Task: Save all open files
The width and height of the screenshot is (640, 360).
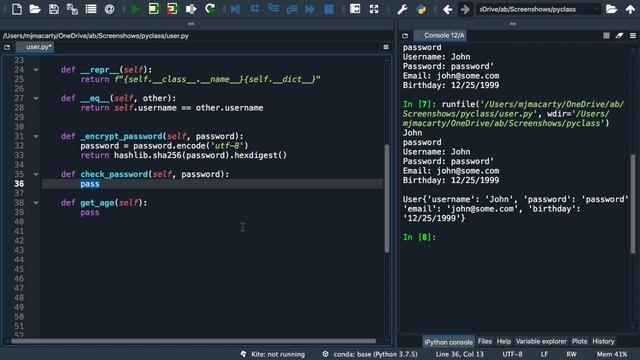Action: (x=72, y=9)
